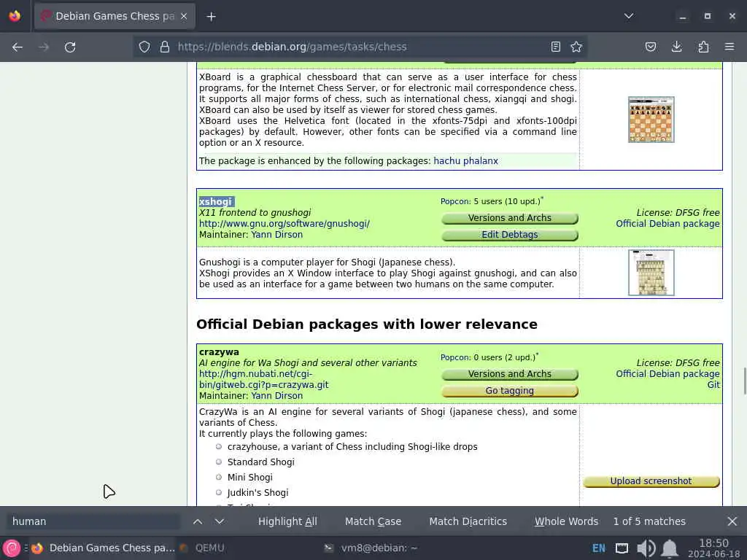
Task: Click the Upload screenshot button
Action: point(651,481)
